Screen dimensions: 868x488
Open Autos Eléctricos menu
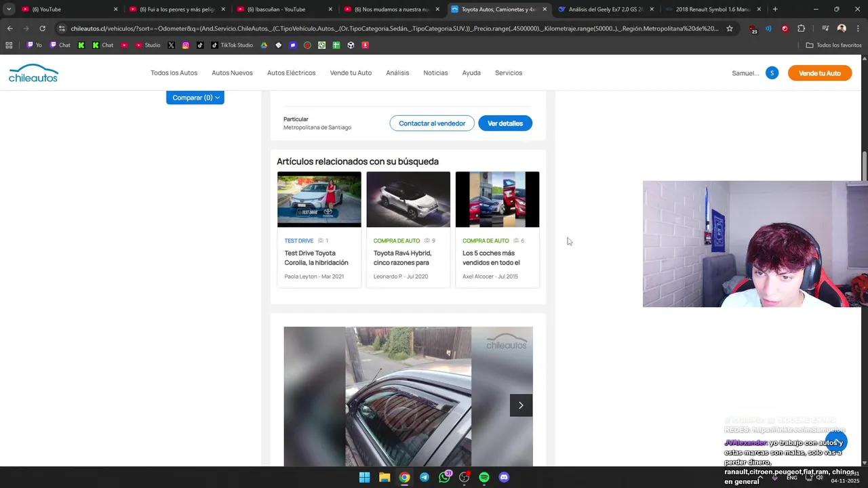click(292, 73)
